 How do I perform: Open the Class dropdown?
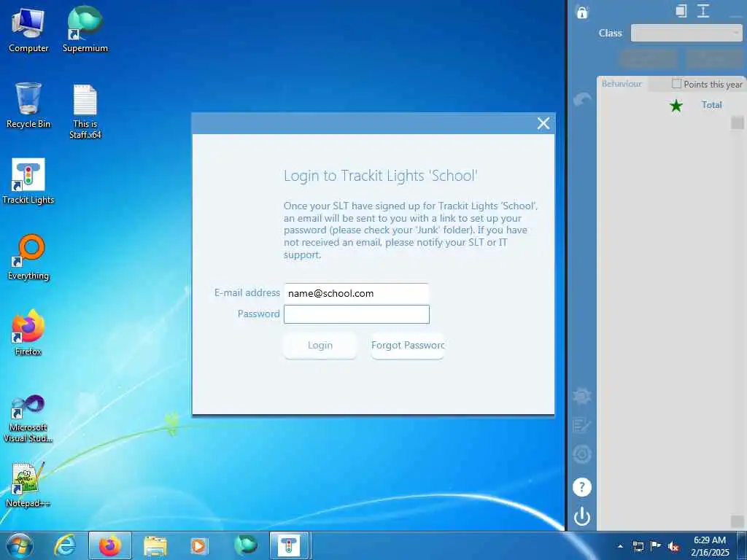pos(686,33)
